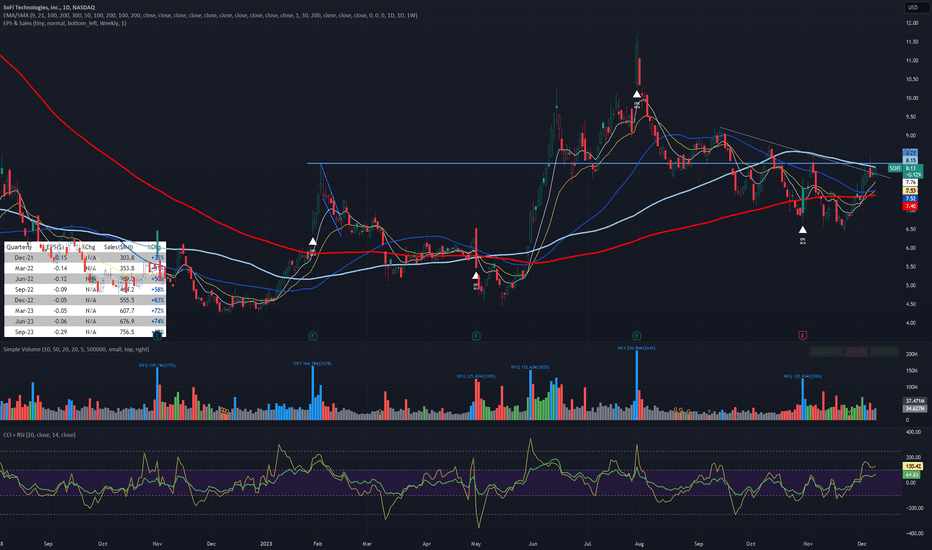This screenshot has width=932, height=550.
Task: Click the EPS triangle marker near May 2023
Action: [x=476, y=276]
